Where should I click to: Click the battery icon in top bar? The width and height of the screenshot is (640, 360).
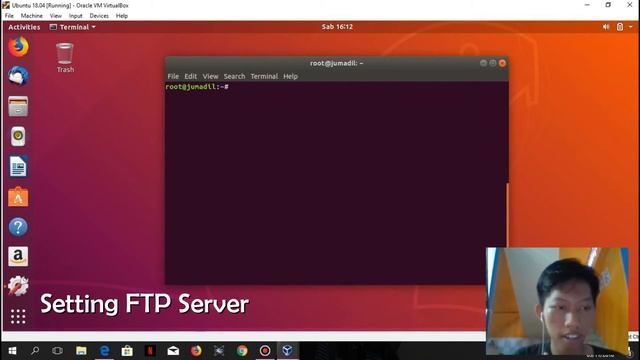pyautogui.click(x=620, y=27)
